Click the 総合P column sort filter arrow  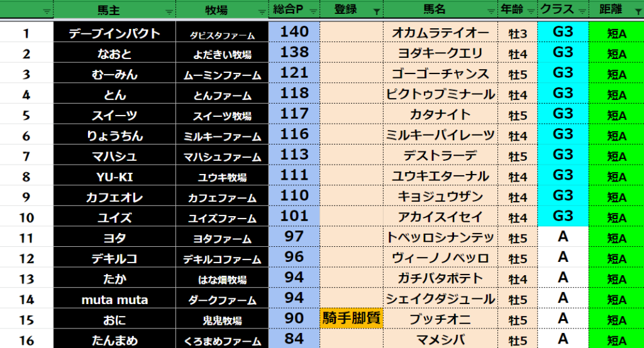click(x=313, y=11)
